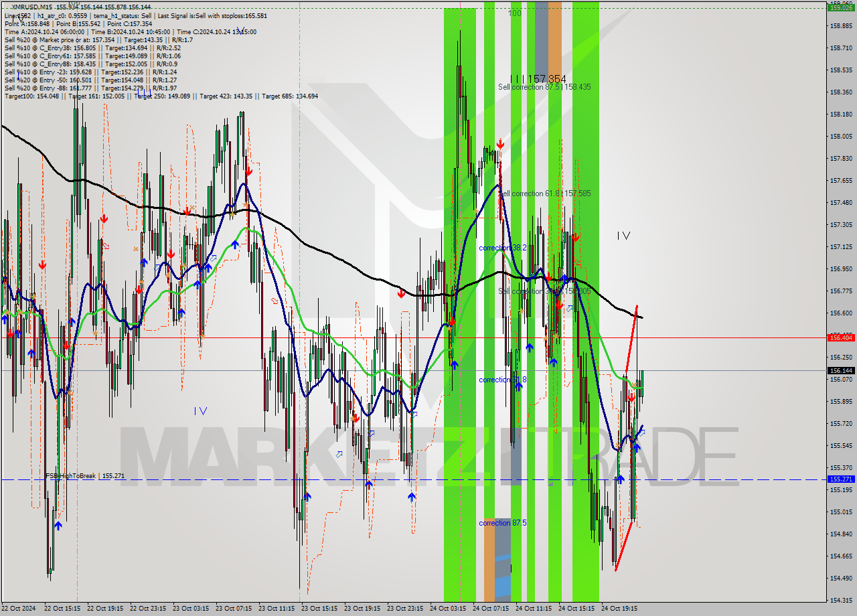Viewport: 857px width, 616px height.
Task: Click the 156.600 price scale value
Action: pyautogui.click(x=841, y=313)
